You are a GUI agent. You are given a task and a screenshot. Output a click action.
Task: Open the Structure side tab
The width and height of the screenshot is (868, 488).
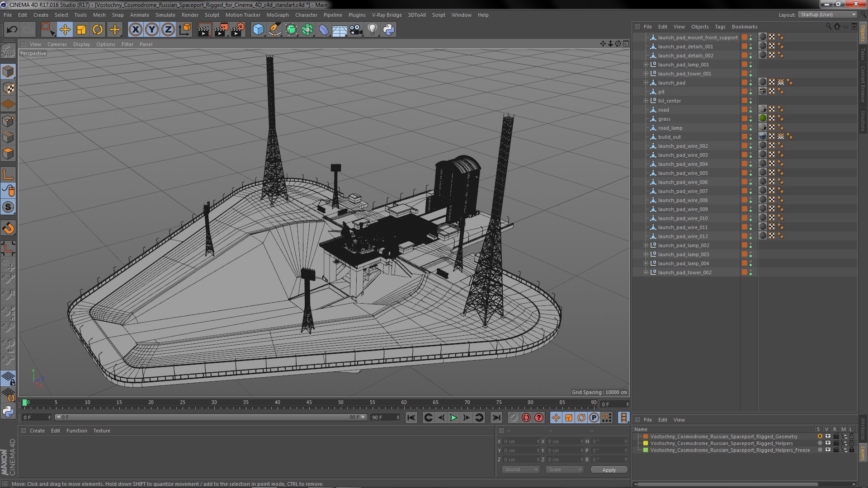[863, 120]
